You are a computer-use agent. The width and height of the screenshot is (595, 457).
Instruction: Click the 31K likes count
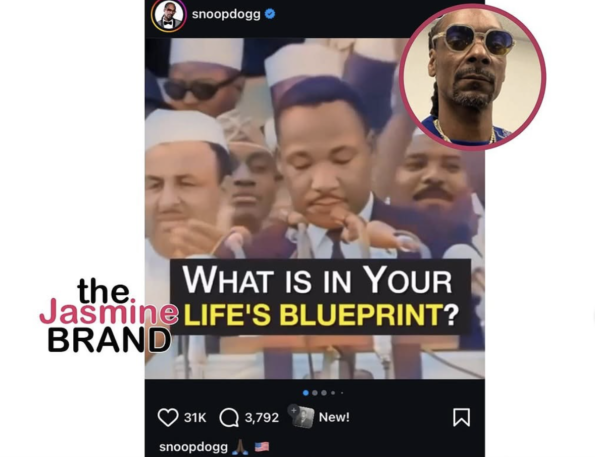(x=195, y=418)
